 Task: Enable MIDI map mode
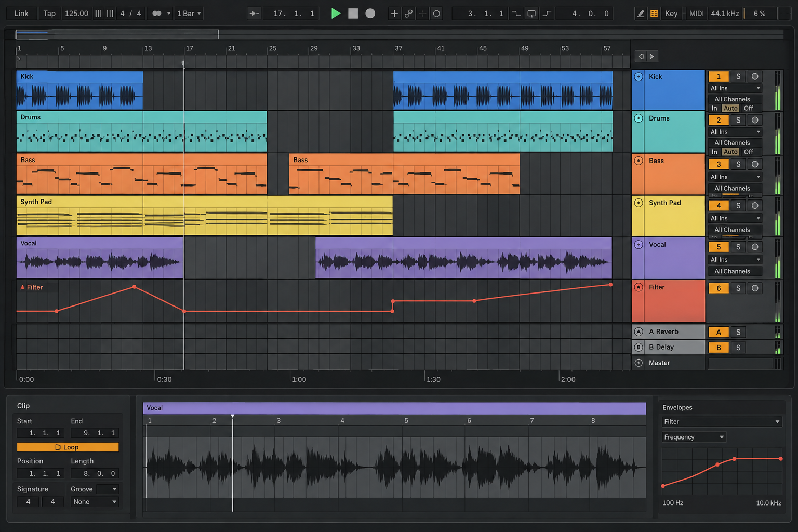(696, 14)
